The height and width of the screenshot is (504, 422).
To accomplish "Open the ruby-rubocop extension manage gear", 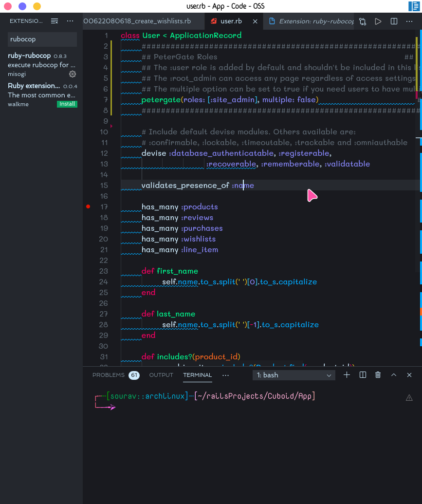I will tap(73, 74).
